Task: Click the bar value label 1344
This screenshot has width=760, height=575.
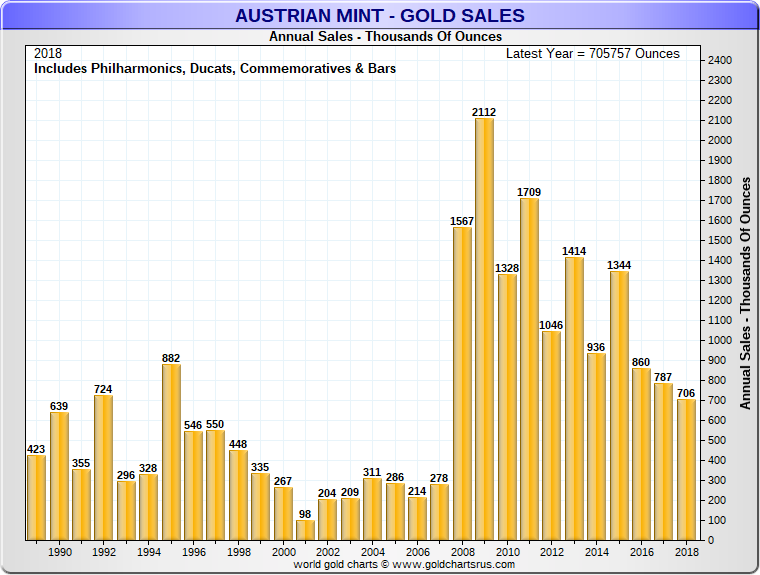Action: pyautogui.click(x=619, y=265)
